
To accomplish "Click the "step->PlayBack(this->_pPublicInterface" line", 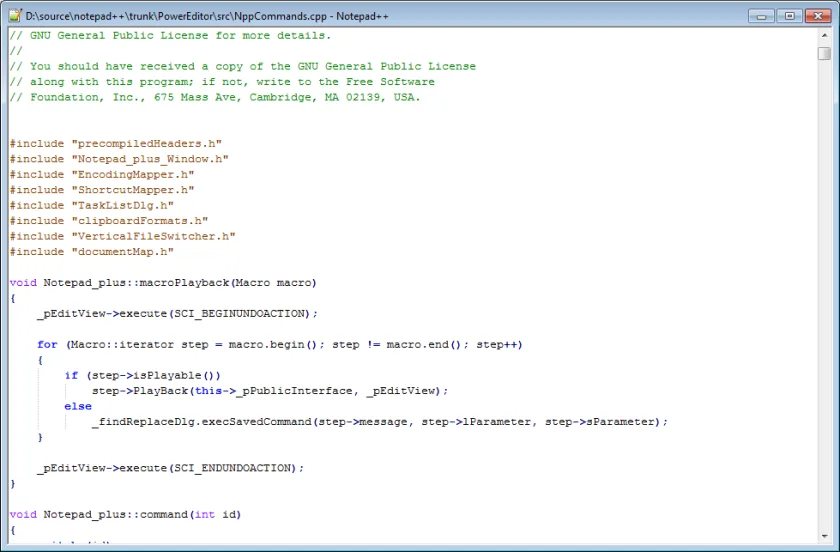I will click(270, 391).
